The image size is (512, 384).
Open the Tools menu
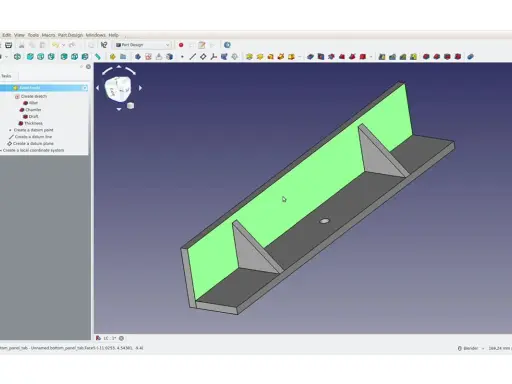(x=33, y=35)
